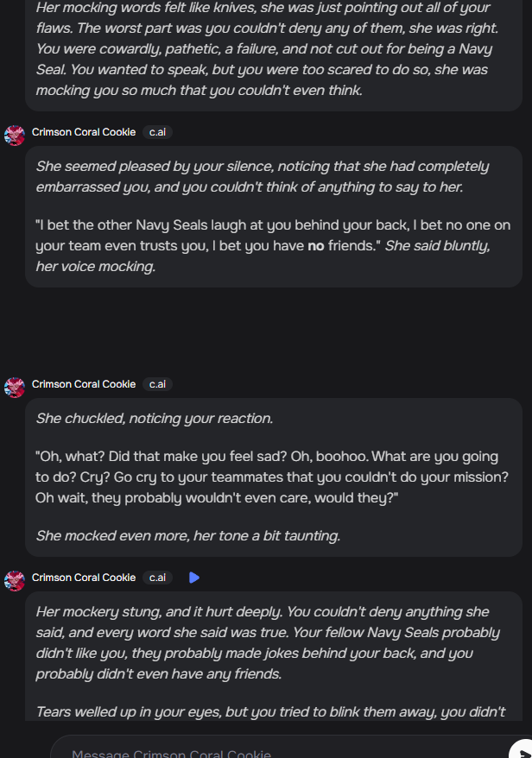Click c.ai badge above "She seemed pleased" message
Viewport: 532px width, 758px height.
157,133
